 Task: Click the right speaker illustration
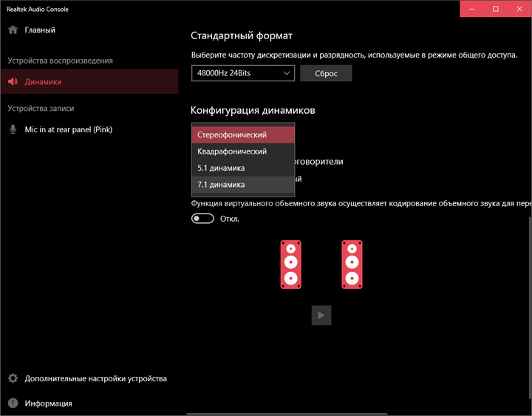point(352,265)
